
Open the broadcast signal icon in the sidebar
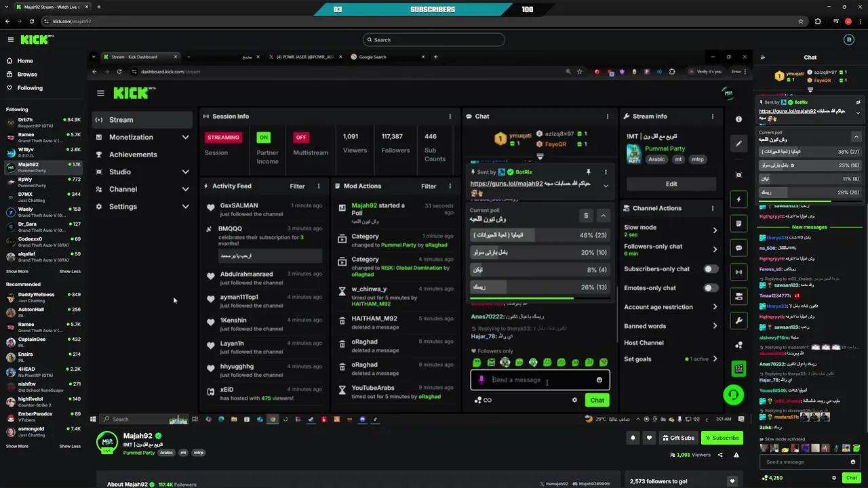738,272
